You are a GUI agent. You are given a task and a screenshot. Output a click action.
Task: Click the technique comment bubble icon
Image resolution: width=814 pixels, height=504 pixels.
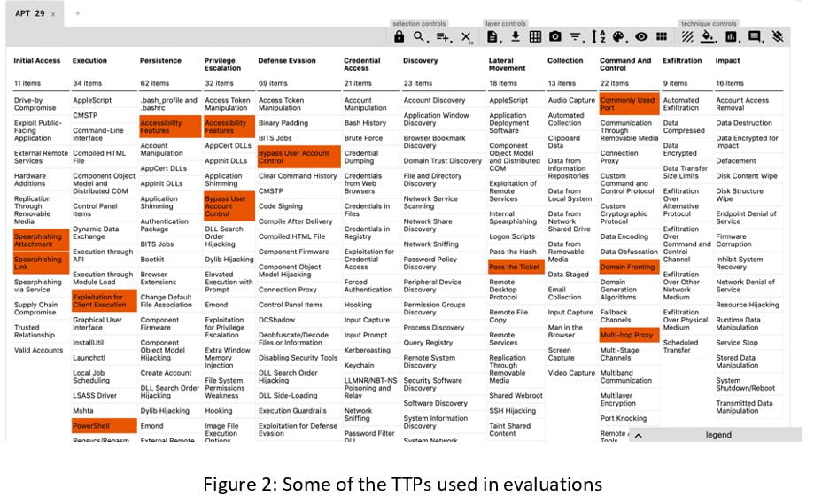[x=755, y=36]
